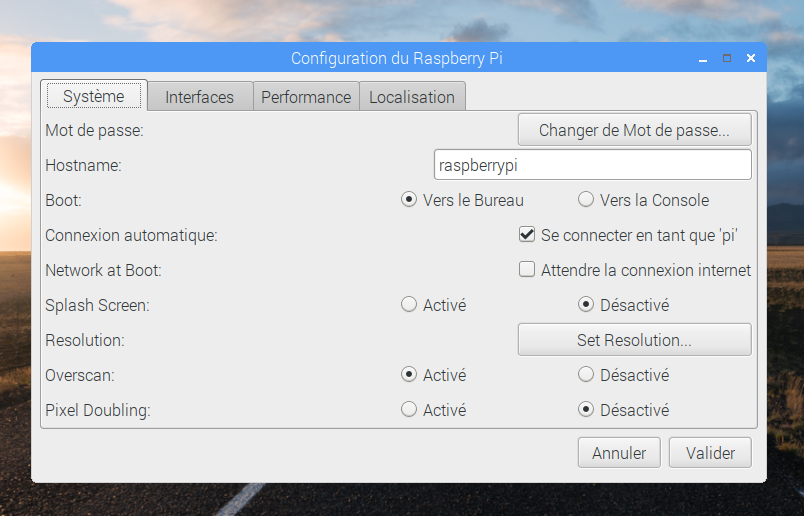This screenshot has height=516, width=804.
Task: Click the Set Resolution button
Action: (635, 340)
